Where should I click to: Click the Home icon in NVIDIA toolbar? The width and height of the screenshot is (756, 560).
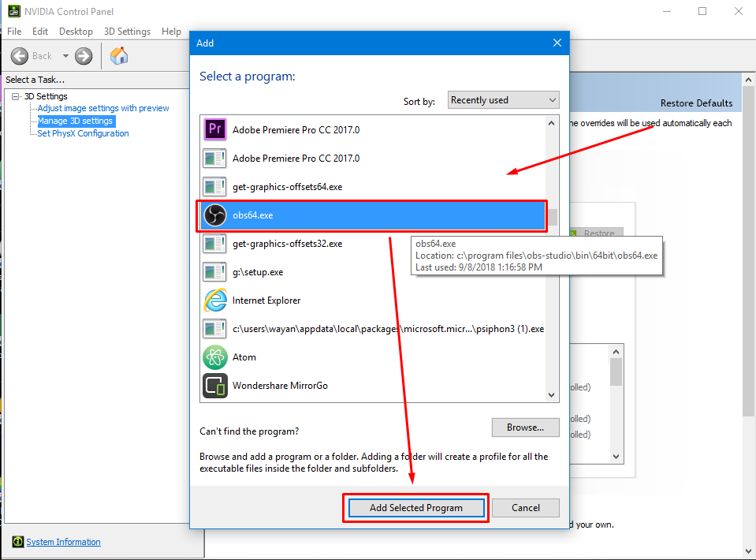coord(119,56)
